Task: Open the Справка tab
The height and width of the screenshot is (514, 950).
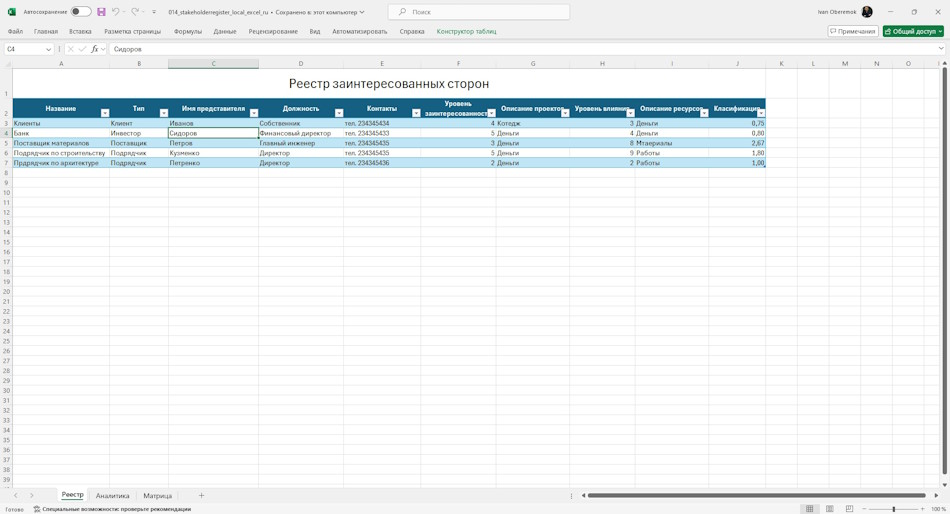Action: pos(412,32)
